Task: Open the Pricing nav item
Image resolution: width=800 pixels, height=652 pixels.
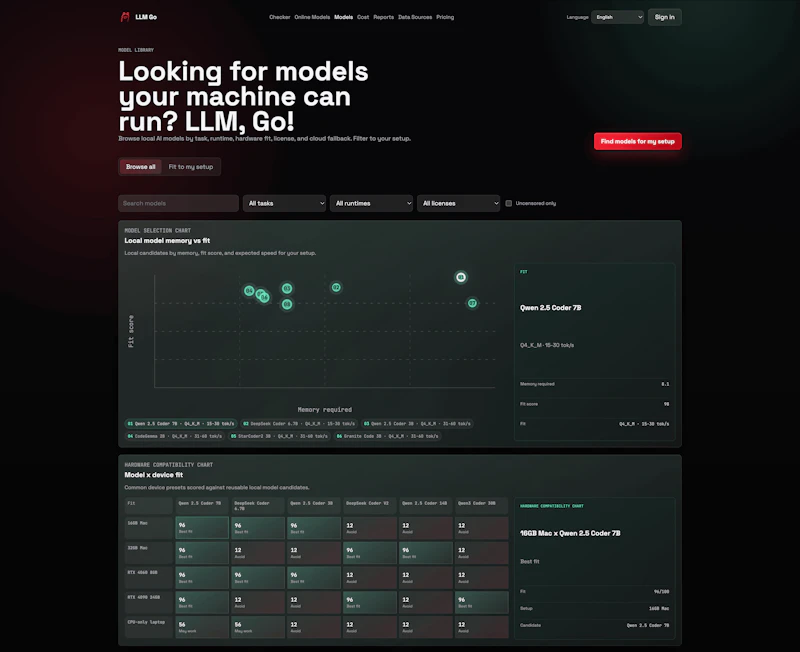Action: [445, 17]
